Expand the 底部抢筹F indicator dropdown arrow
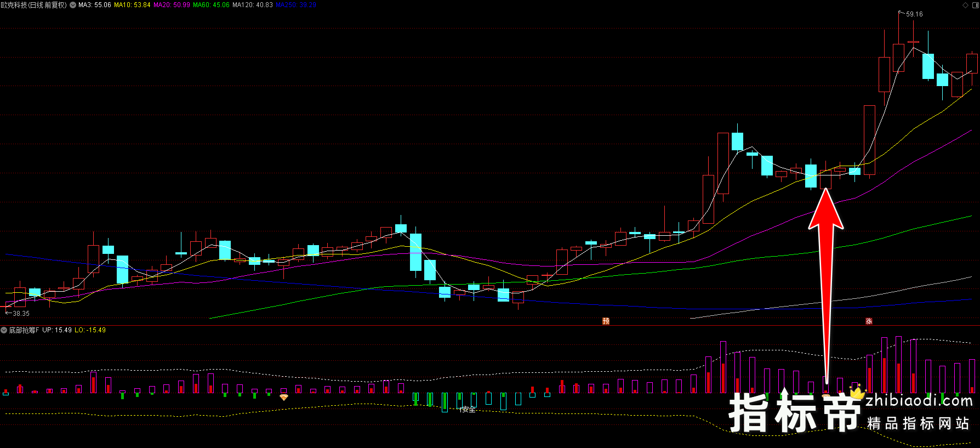Viewport: 980px width, 448px height. tap(4, 330)
